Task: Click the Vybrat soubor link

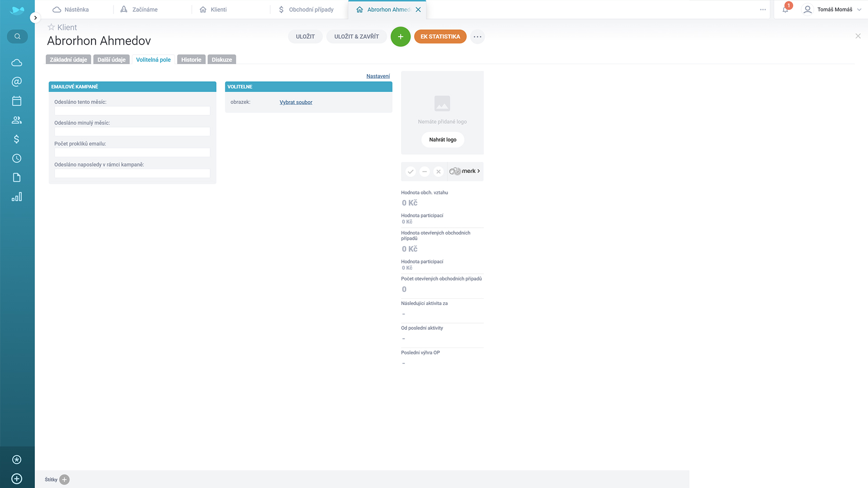Action: (x=296, y=102)
